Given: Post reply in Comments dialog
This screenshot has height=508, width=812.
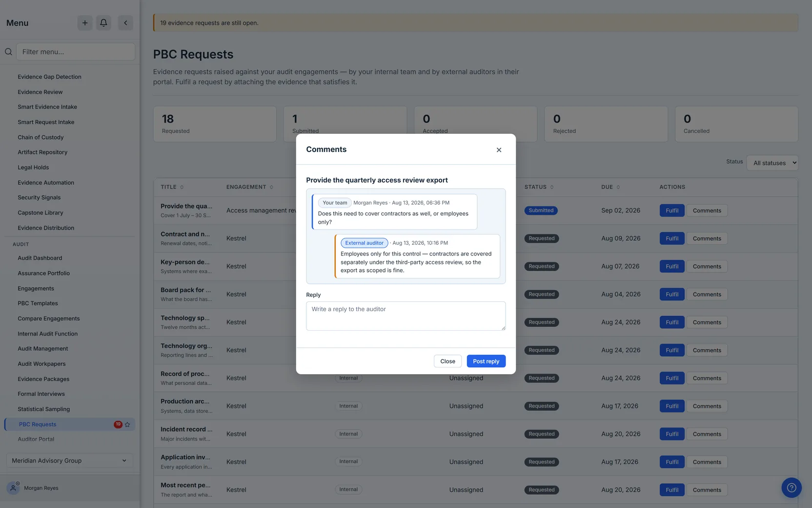Looking at the screenshot, I should pos(486,361).
